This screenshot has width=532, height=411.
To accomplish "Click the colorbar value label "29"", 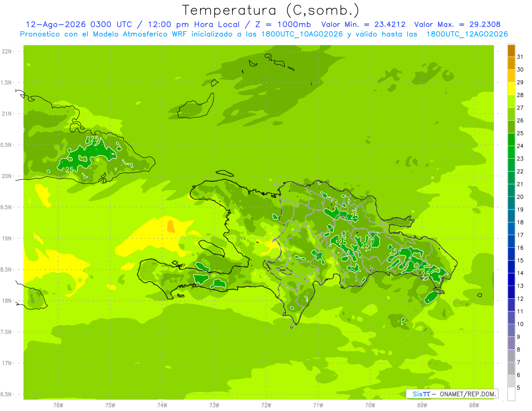I will coord(520,82).
